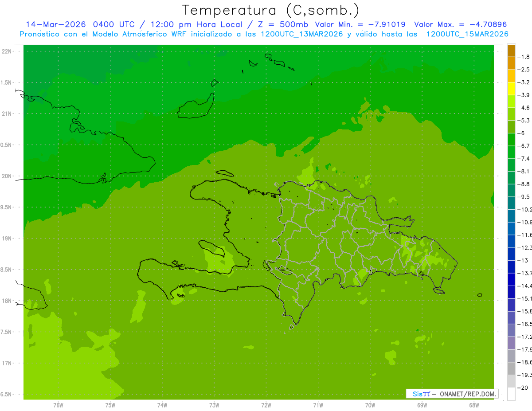Click the '-3.9' legend value
The width and height of the screenshot is (532, 411).
pyautogui.click(x=524, y=95)
